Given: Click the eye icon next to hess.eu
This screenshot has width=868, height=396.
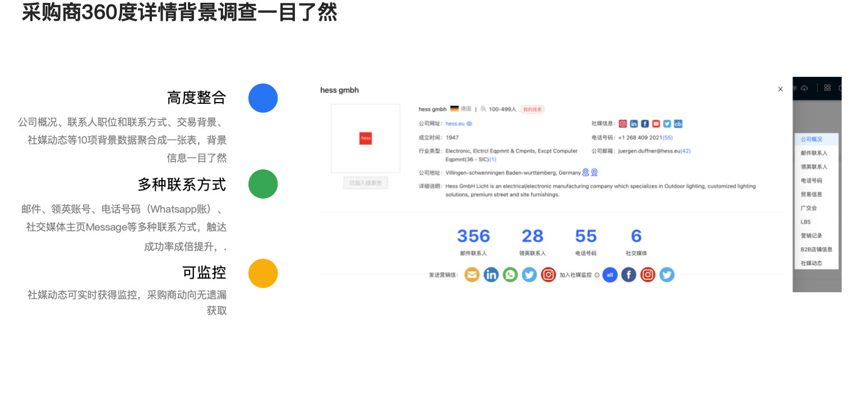Looking at the screenshot, I should tap(470, 124).
